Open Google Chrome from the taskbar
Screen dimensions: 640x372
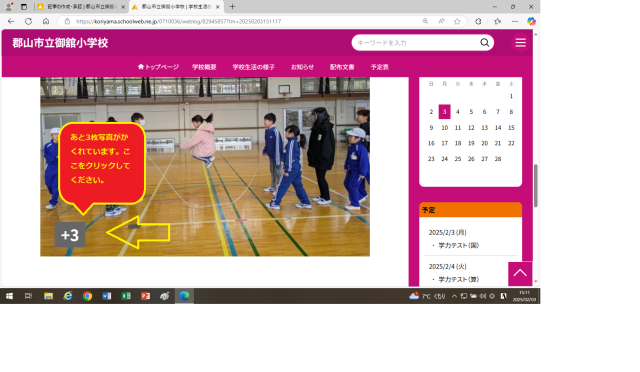click(87, 296)
